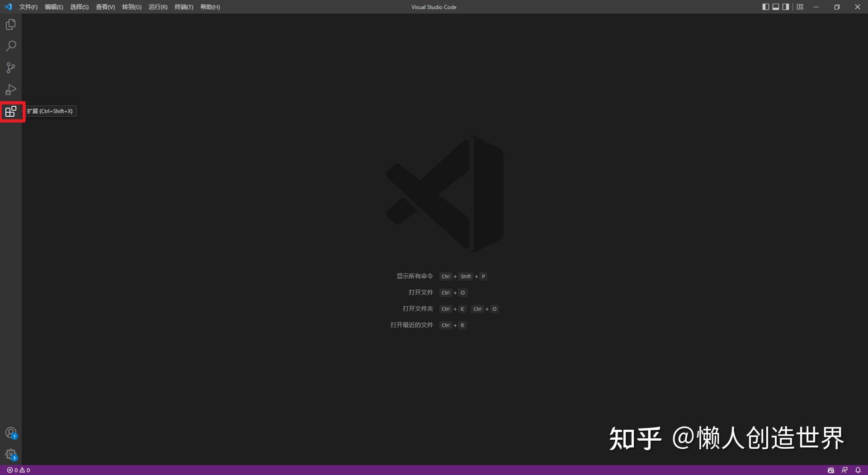This screenshot has width=868, height=475.
Task: Open the Extensions view icon
Action: coord(11,111)
